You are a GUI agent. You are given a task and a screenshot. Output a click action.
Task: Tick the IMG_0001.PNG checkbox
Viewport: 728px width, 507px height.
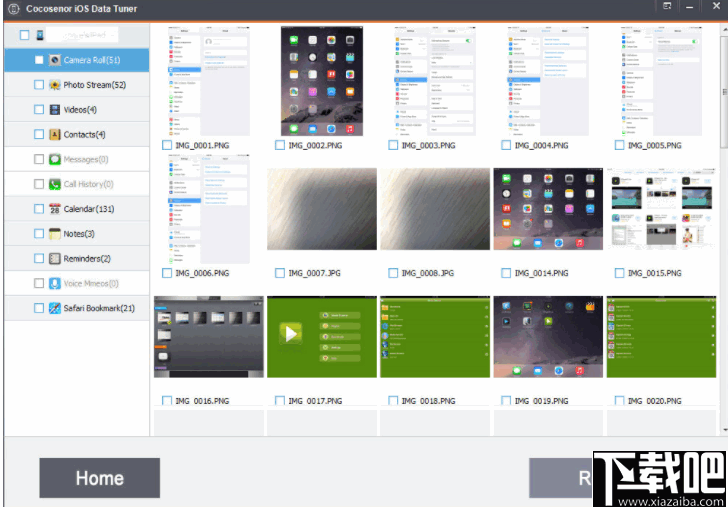(167, 146)
